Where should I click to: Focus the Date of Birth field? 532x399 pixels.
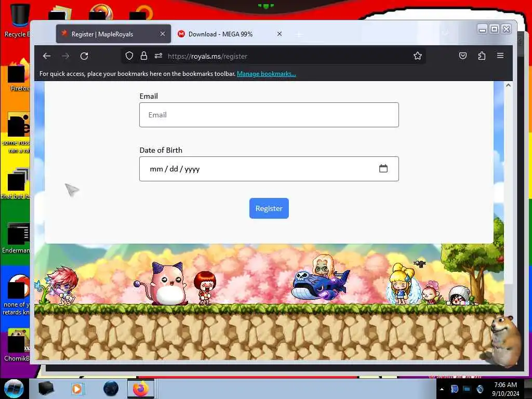click(269, 169)
